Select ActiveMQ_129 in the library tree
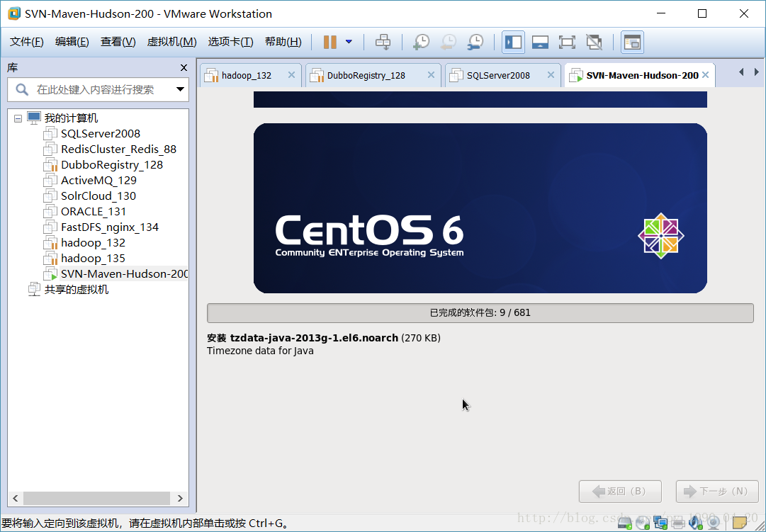Screen dimensions: 766x532 (x=98, y=181)
